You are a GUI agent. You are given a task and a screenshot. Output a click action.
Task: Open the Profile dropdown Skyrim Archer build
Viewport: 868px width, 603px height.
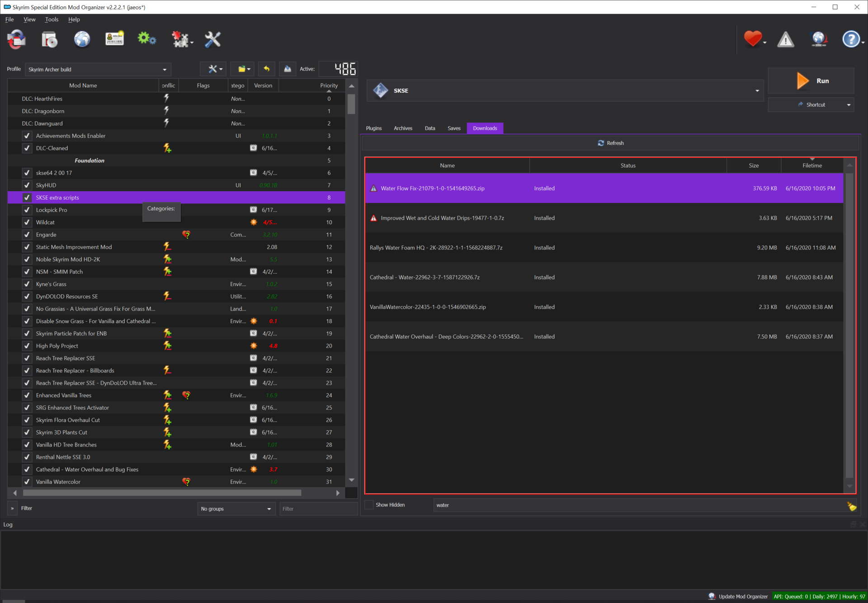(x=98, y=70)
